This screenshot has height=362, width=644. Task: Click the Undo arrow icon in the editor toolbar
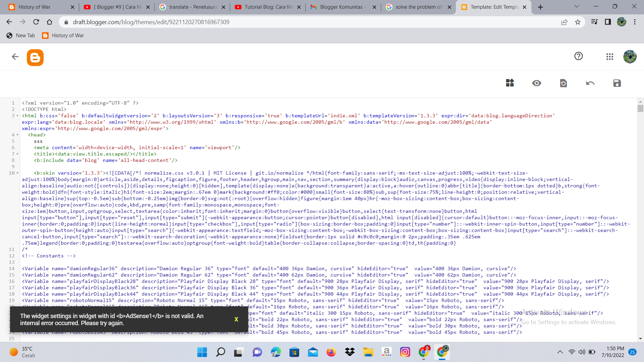[x=590, y=83]
